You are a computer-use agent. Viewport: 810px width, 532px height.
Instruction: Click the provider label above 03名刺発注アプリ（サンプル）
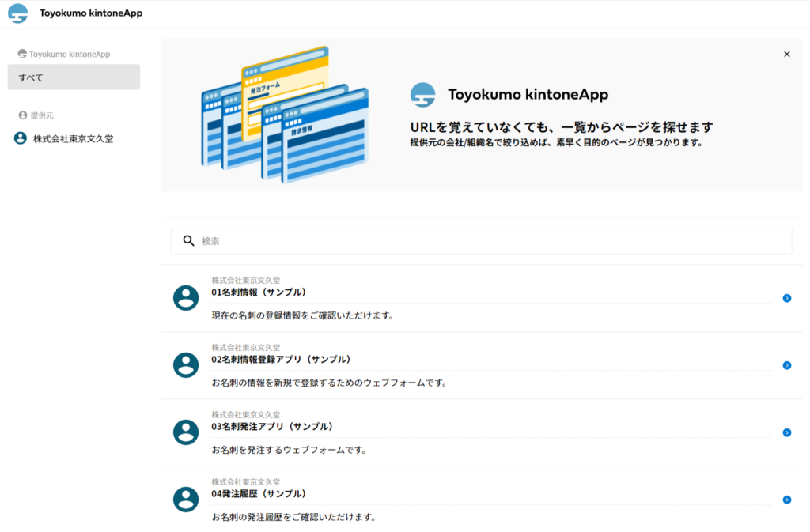[246, 414]
